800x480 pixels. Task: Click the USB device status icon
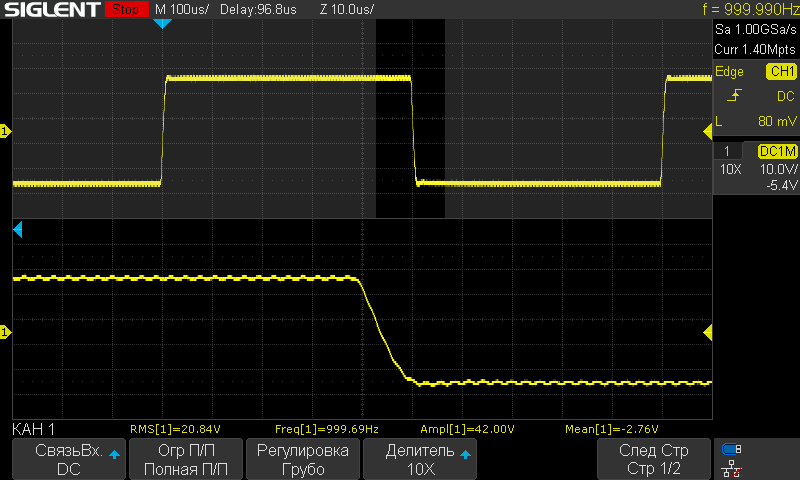pyautogui.click(x=732, y=449)
